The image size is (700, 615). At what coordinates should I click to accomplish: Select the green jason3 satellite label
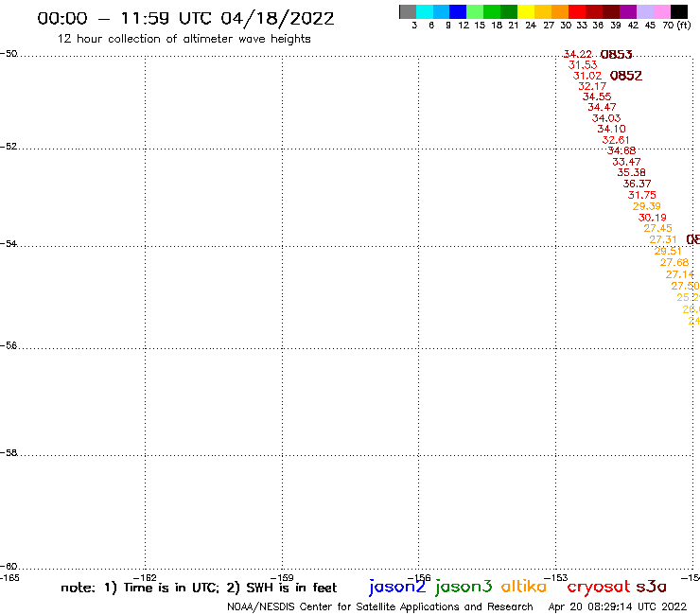click(x=464, y=587)
